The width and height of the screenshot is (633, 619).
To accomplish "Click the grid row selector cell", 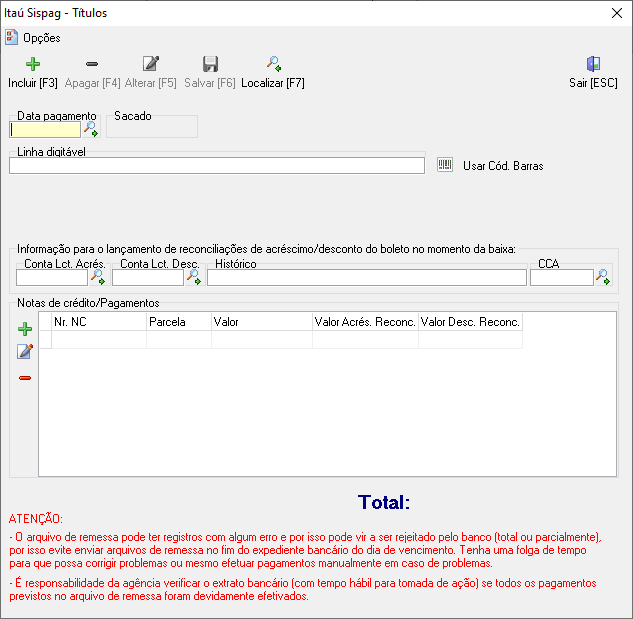I will (45, 340).
